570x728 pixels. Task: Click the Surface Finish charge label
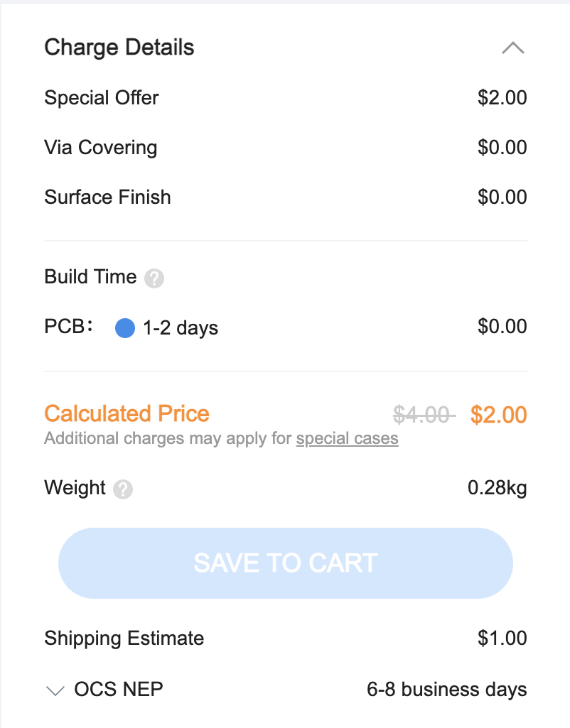point(107,197)
